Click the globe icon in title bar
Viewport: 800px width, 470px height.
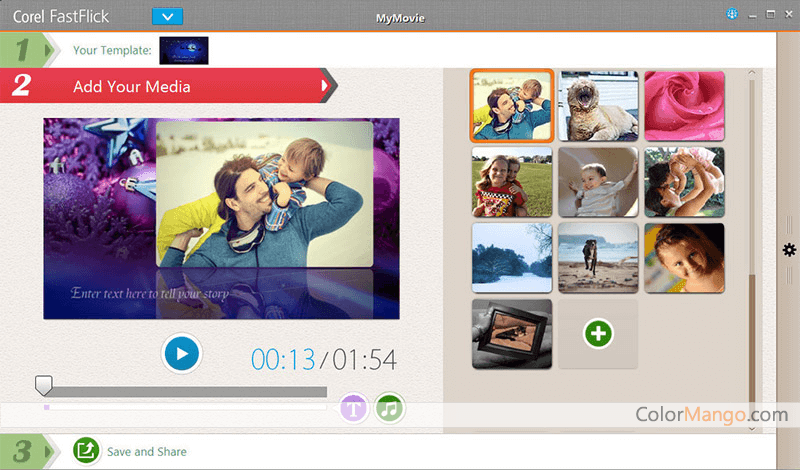tap(732, 15)
